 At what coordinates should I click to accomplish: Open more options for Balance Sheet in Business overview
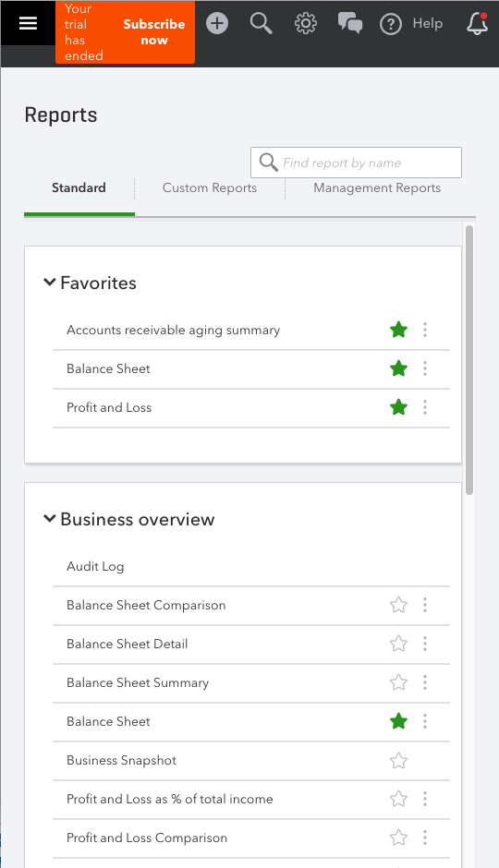pos(425,721)
